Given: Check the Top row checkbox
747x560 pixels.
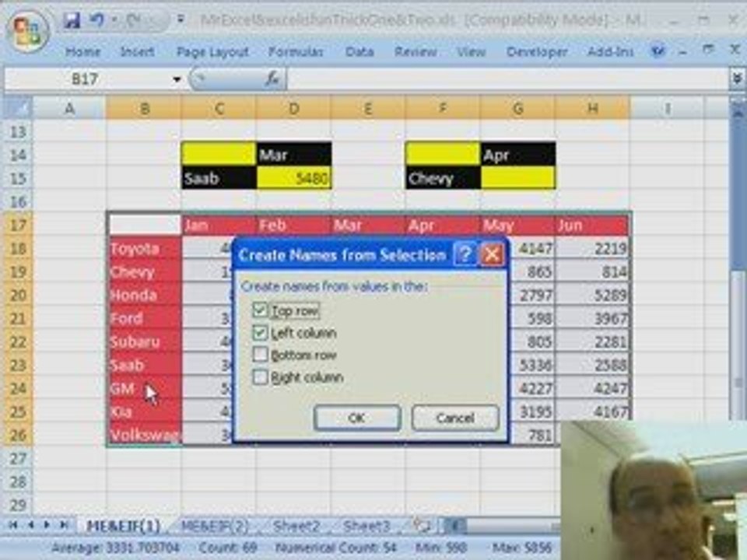Looking at the screenshot, I should tap(260, 310).
